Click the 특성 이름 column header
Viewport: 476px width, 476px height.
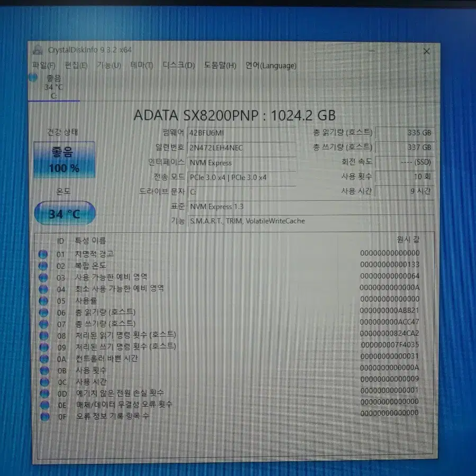click(90, 241)
